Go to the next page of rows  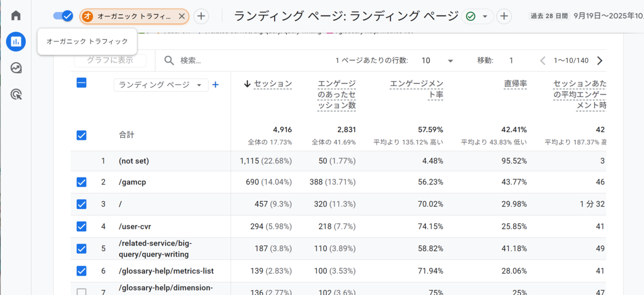click(x=599, y=61)
